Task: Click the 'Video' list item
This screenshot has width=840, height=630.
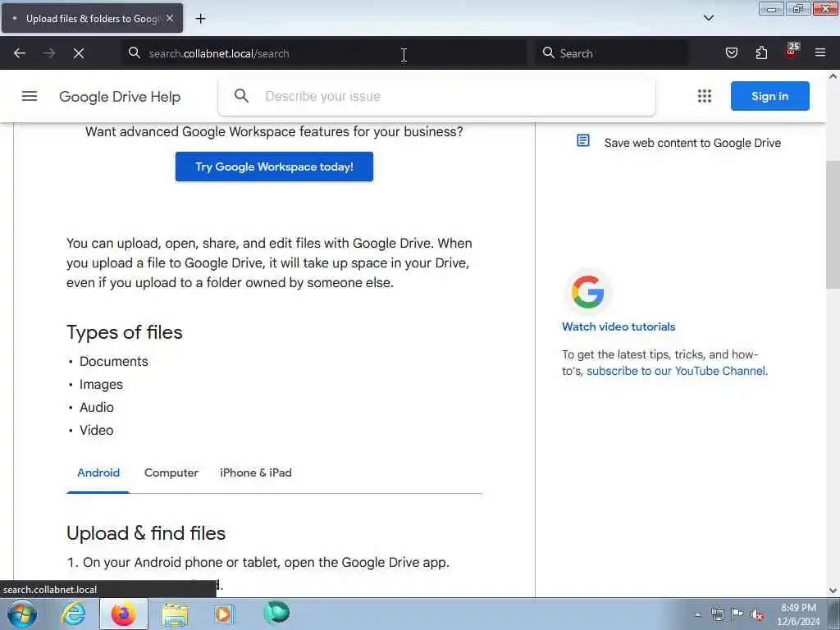Action: 97,430
